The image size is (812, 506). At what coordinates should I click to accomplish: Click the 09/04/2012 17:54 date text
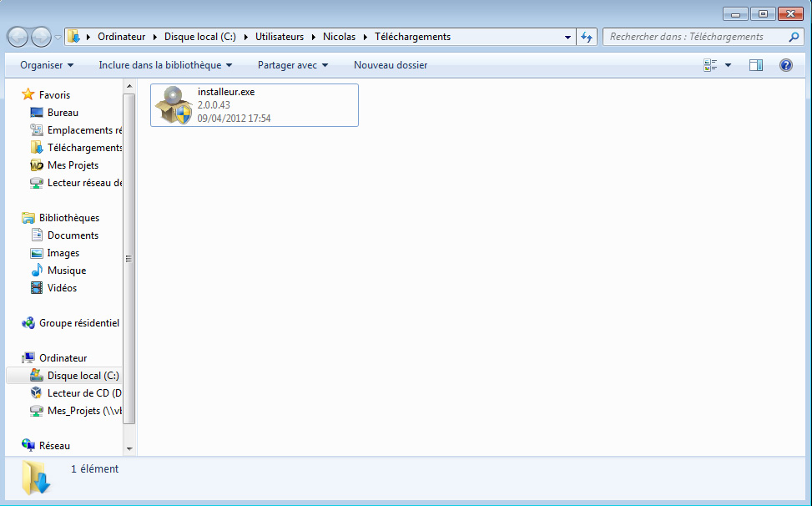234,119
